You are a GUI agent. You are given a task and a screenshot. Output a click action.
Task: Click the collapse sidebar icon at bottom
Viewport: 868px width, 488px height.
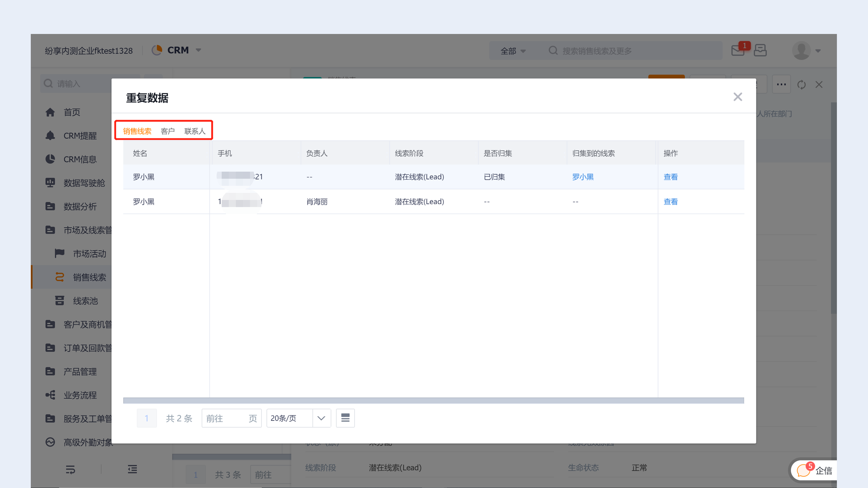coord(132,469)
